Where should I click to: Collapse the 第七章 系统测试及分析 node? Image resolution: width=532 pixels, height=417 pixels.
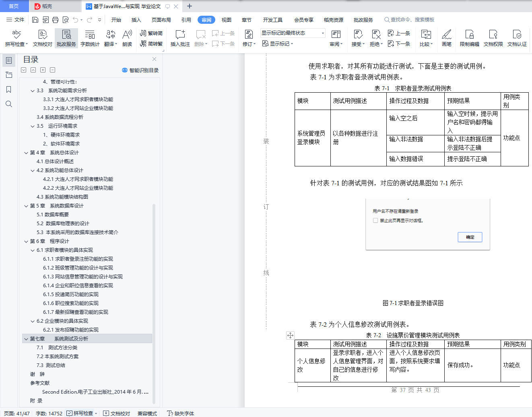[x=26, y=339]
